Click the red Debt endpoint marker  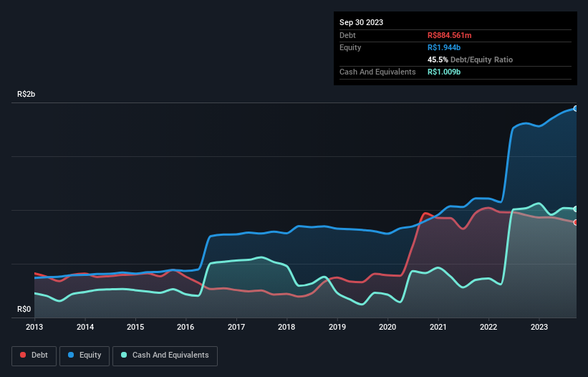pos(576,222)
